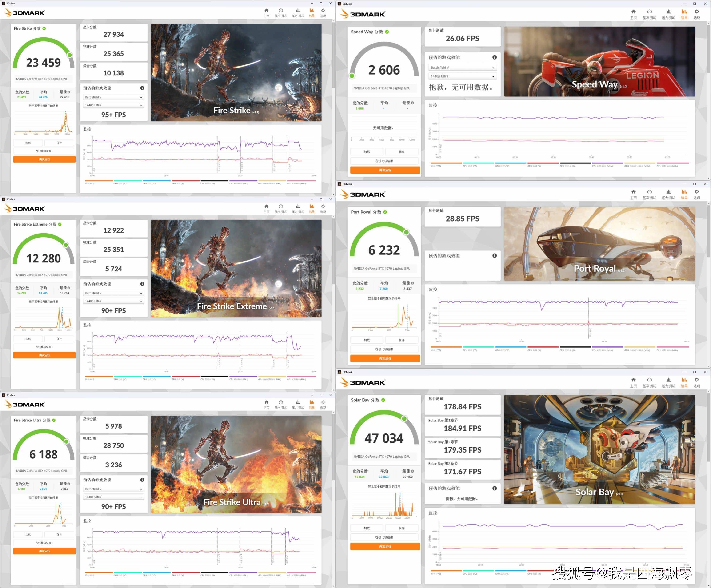Select Results tab in Fire Strike window

pyautogui.click(x=312, y=12)
